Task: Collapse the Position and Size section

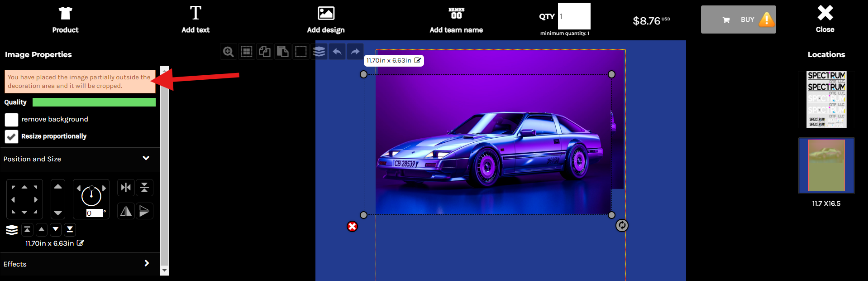Action: click(146, 159)
